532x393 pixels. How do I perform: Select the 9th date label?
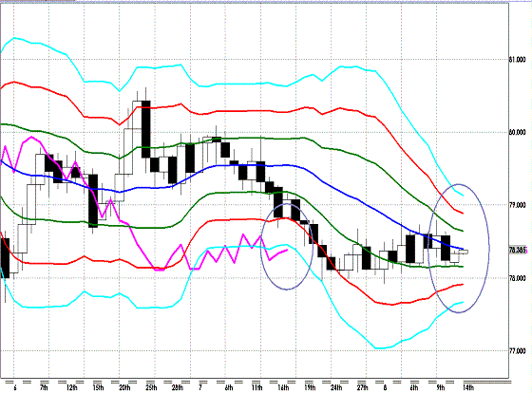[x=441, y=387]
